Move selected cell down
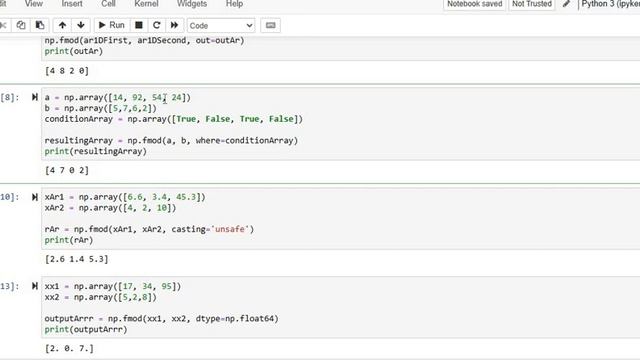640x360 pixels. point(81,25)
